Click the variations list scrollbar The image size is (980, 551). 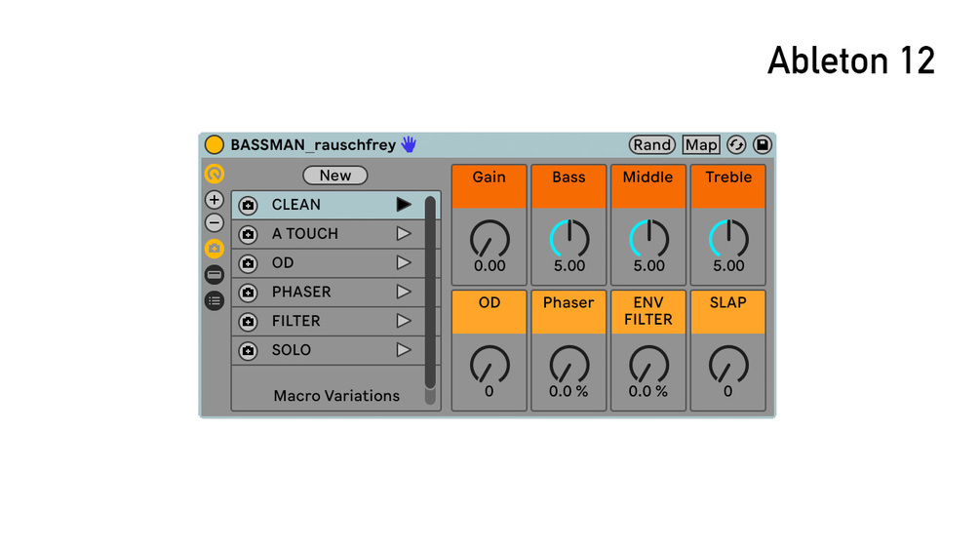(430, 293)
